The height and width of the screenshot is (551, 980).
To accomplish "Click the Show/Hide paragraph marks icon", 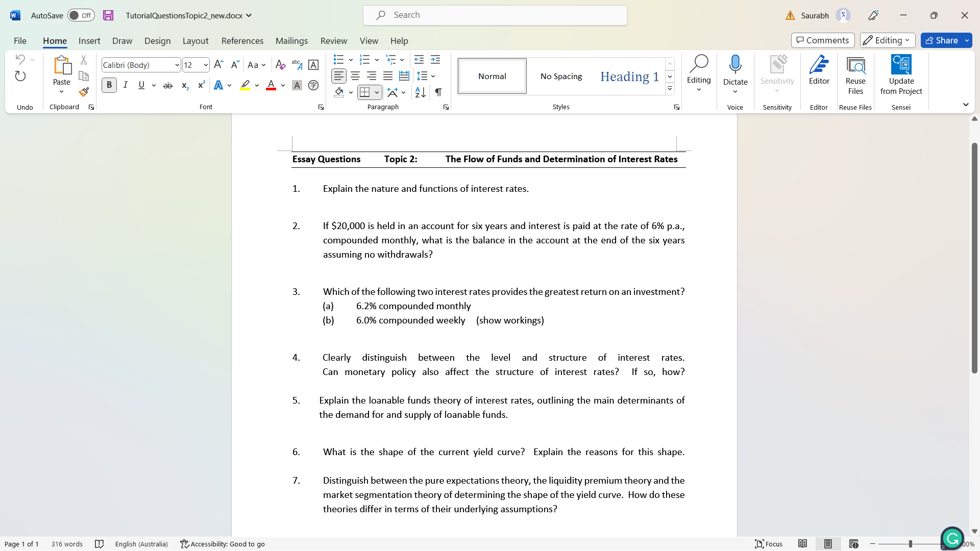I will click(438, 92).
